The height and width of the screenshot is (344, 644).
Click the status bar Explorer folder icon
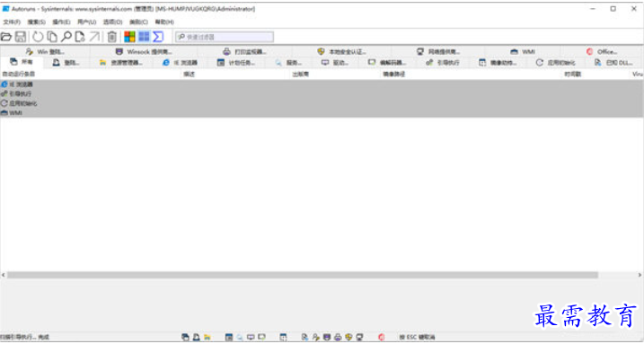coord(207,338)
